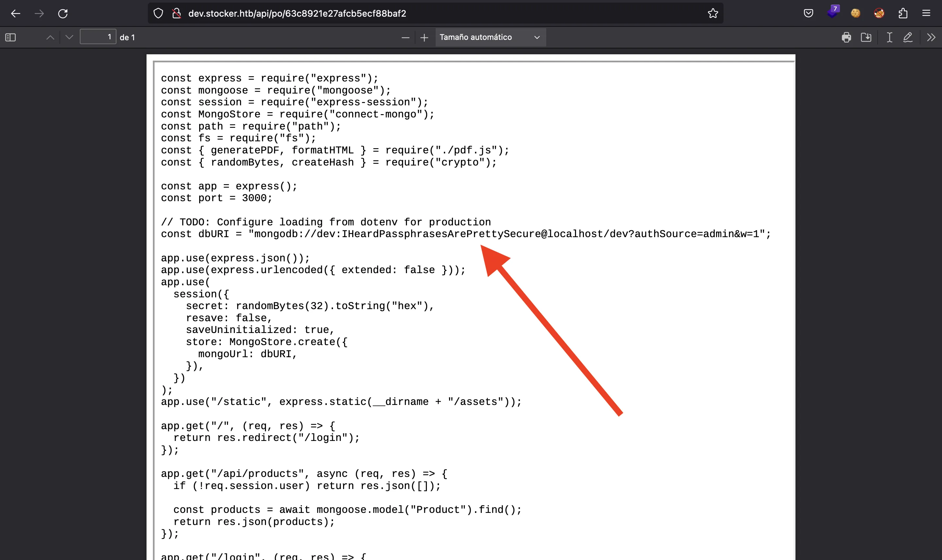
Task: Click the 'saveUninitialized: true,' line
Action: [x=260, y=330]
